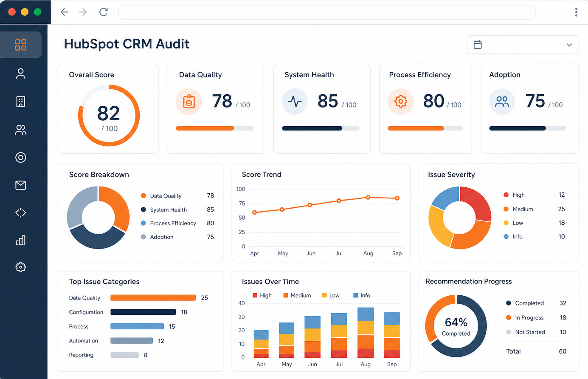Click the Process Efficiency gear icon
This screenshot has width=588, height=379.
pos(400,102)
